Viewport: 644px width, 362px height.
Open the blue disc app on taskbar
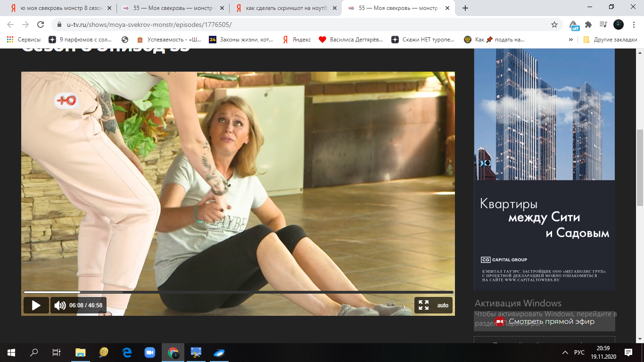[x=219, y=352]
